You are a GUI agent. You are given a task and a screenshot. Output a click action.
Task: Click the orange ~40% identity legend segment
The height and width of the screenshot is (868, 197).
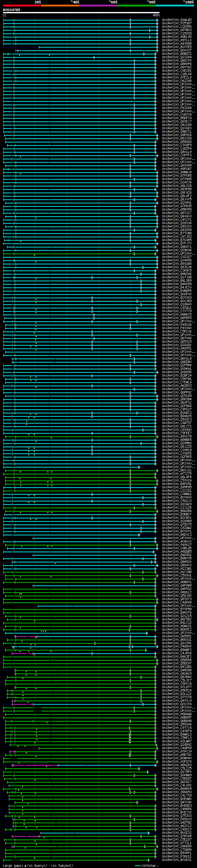point(60,6)
